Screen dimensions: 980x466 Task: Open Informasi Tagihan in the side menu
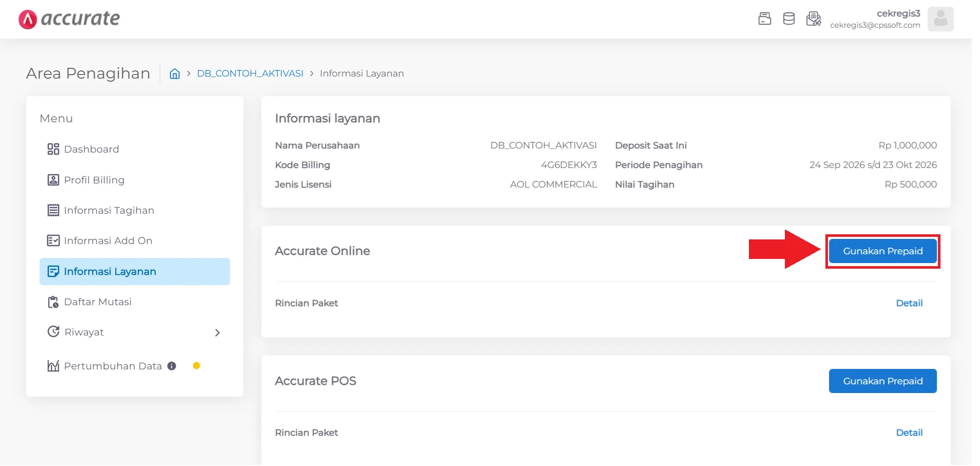click(135, 210)
